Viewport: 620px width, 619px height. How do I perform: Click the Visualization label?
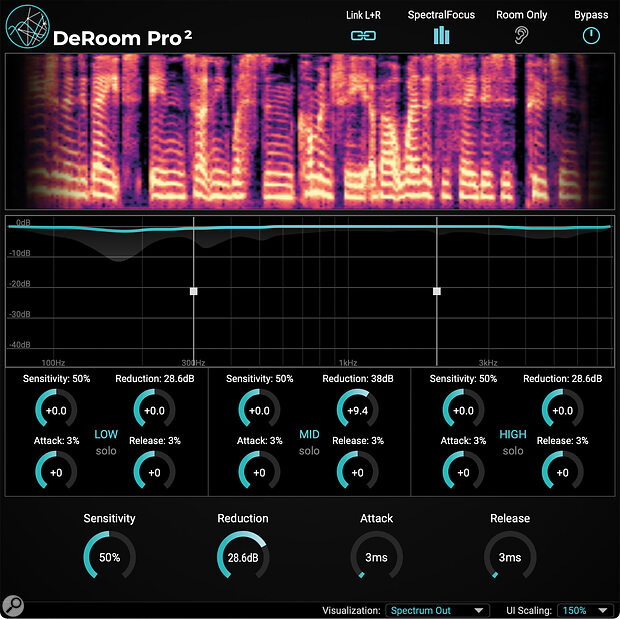[351, 610]
